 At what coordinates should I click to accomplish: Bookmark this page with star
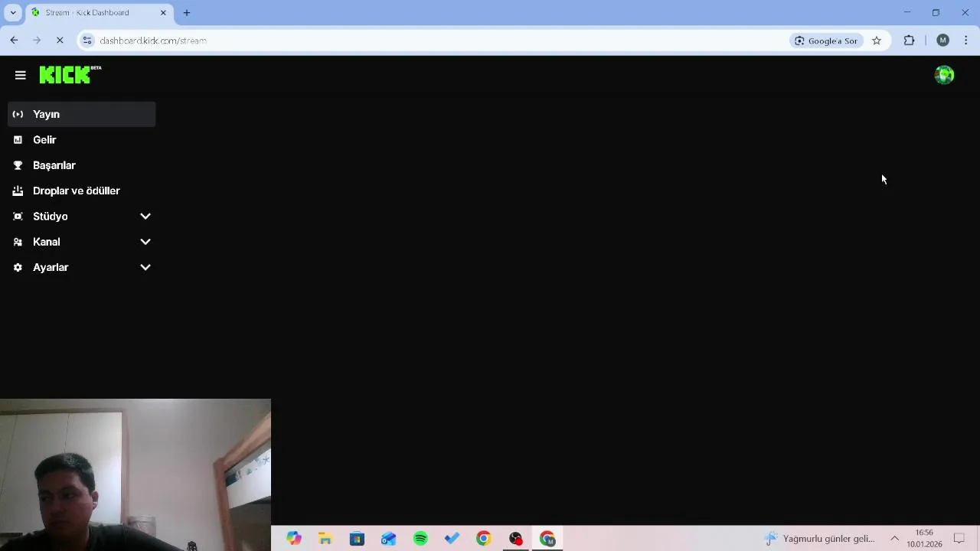(877, 41)
